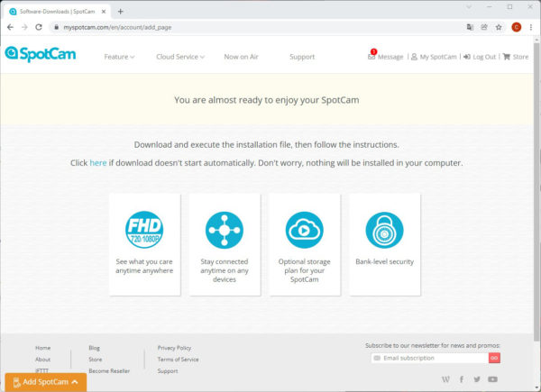Open the Twitter social icon
The height and width of the screenshot is (392, 541).
(x=477, y=379)
